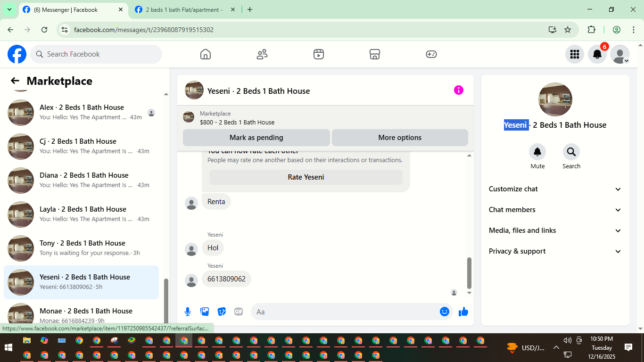Open the Windows Start menu

click(x=8, y=348)
